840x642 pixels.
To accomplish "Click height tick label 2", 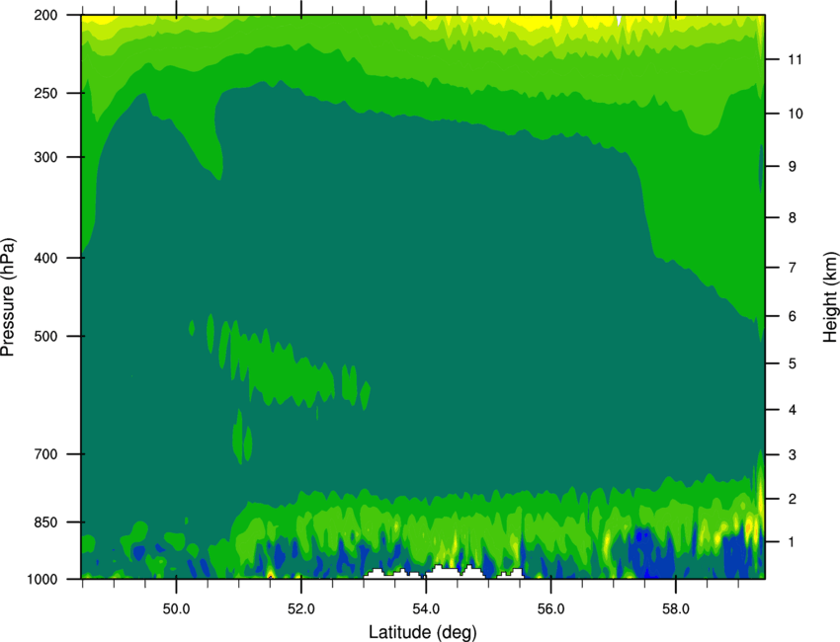I will click(x=793, y=499).
